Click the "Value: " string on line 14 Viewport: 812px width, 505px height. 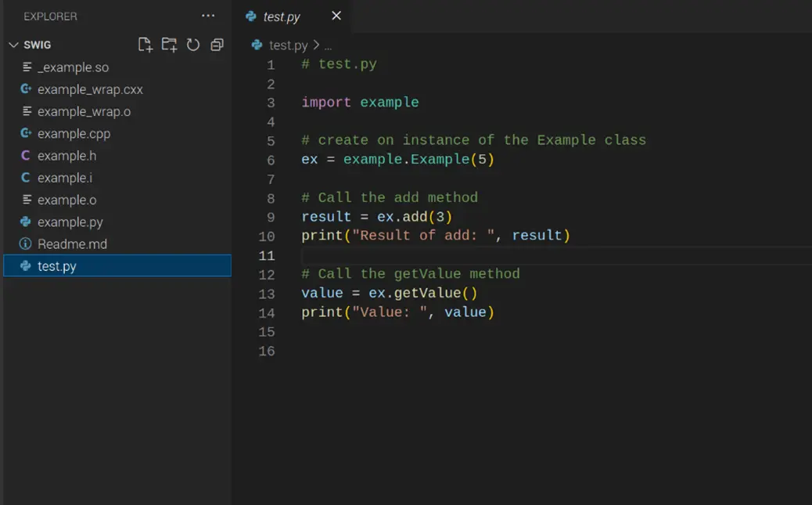(x=390, y=312)
